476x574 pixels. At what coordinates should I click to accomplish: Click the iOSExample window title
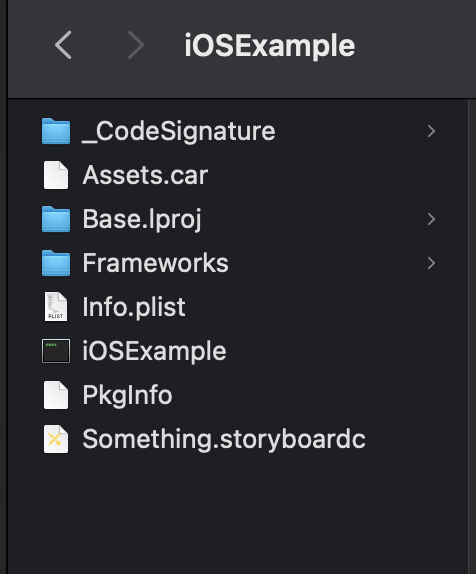click(x=269, y=45)
